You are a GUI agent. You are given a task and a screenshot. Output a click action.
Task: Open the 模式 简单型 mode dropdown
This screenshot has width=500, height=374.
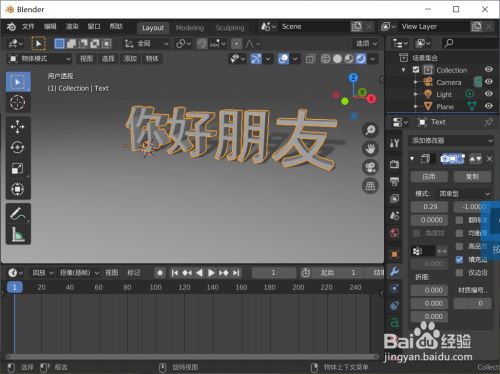[463, 194]
